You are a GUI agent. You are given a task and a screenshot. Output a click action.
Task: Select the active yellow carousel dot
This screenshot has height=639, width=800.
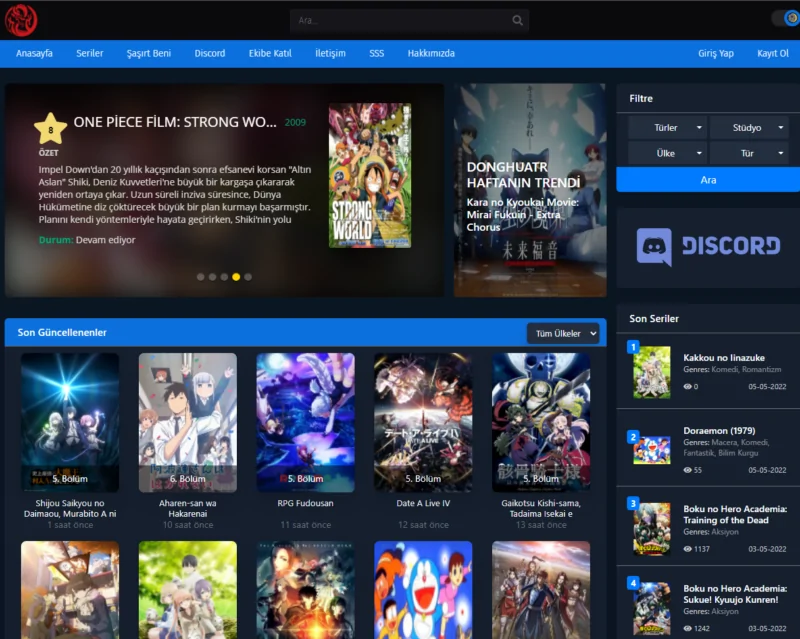click(236, 277)
